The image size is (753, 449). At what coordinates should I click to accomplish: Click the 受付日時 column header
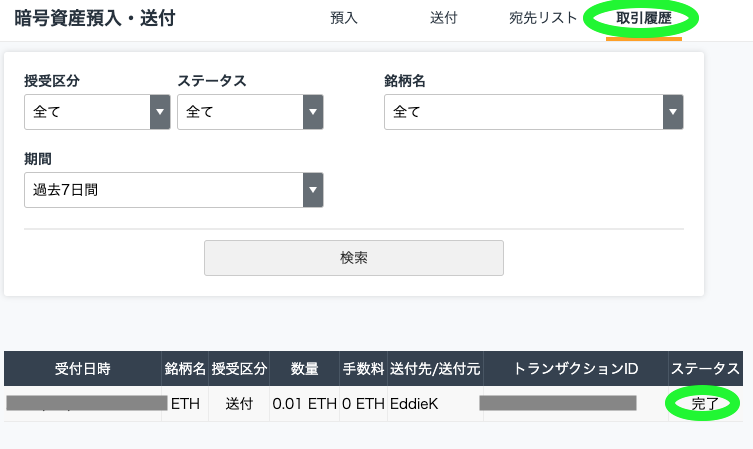pyautogui.click(x=83, y=368)
